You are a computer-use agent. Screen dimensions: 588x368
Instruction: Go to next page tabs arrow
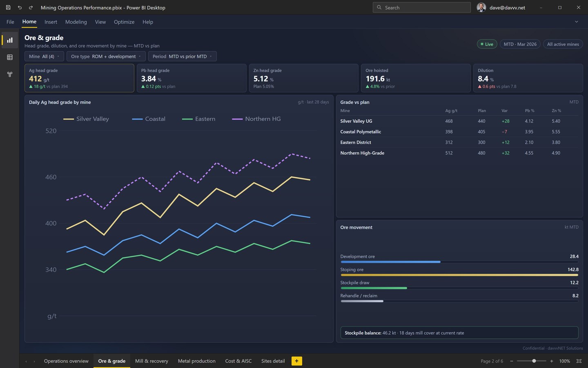34,361
